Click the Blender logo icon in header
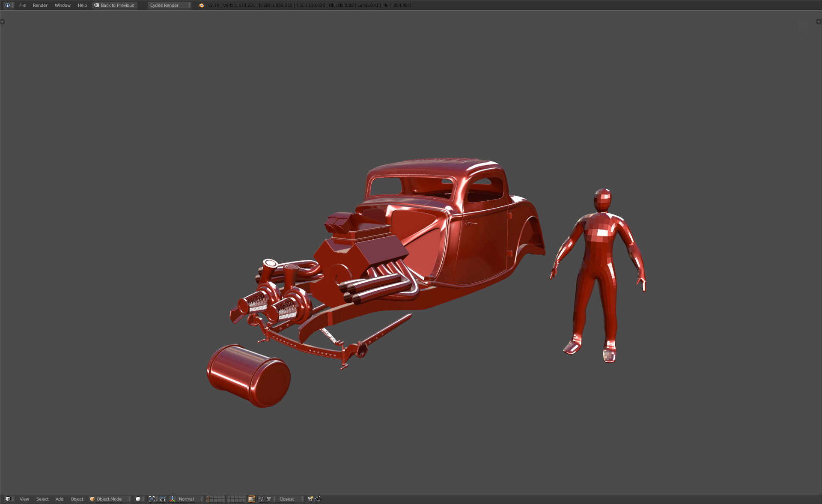Image resolution: width=822 pixels, height=504 pixels. [x=201, y=5]
